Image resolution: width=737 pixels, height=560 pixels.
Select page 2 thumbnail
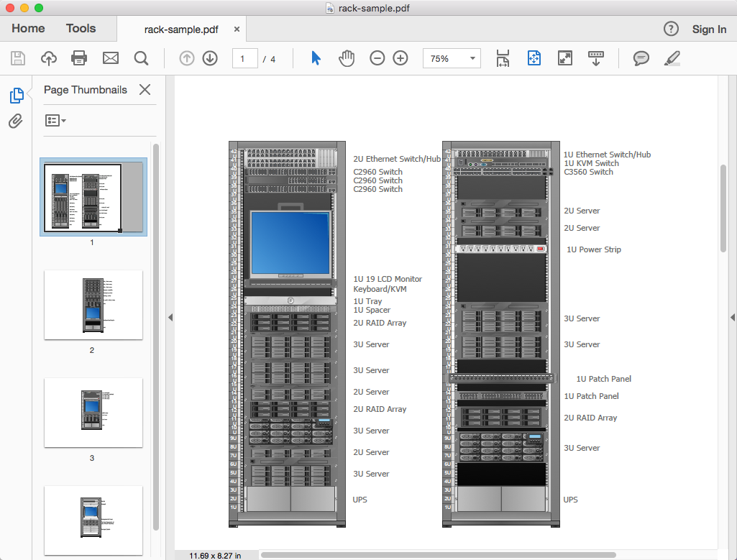coord(93,305)
